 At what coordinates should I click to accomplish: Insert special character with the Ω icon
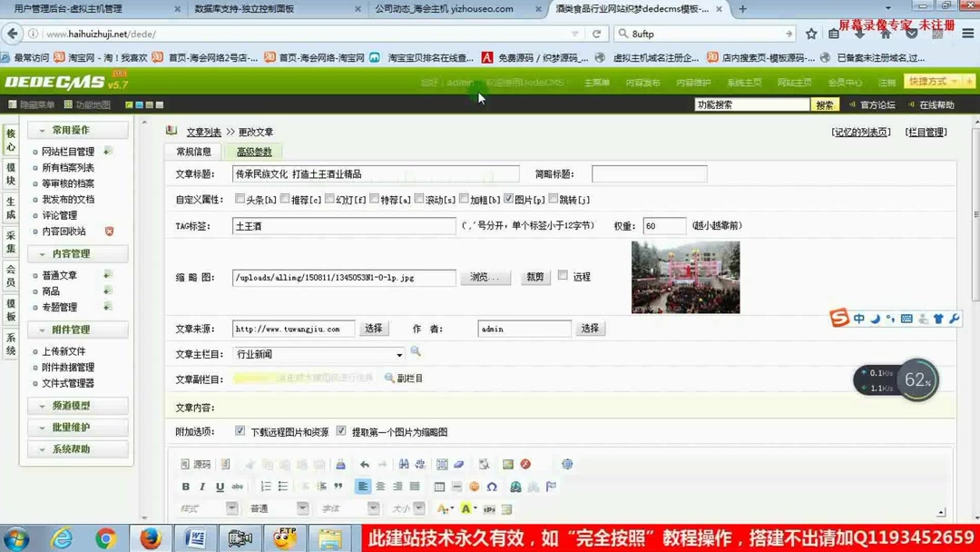(493, 488)
